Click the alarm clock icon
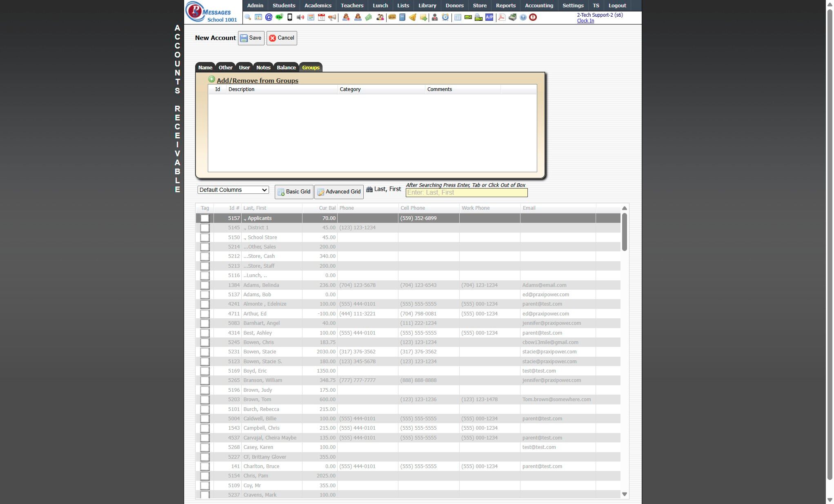Image resolution: width=834 pixels, height=504 pixels. [445, 17]
